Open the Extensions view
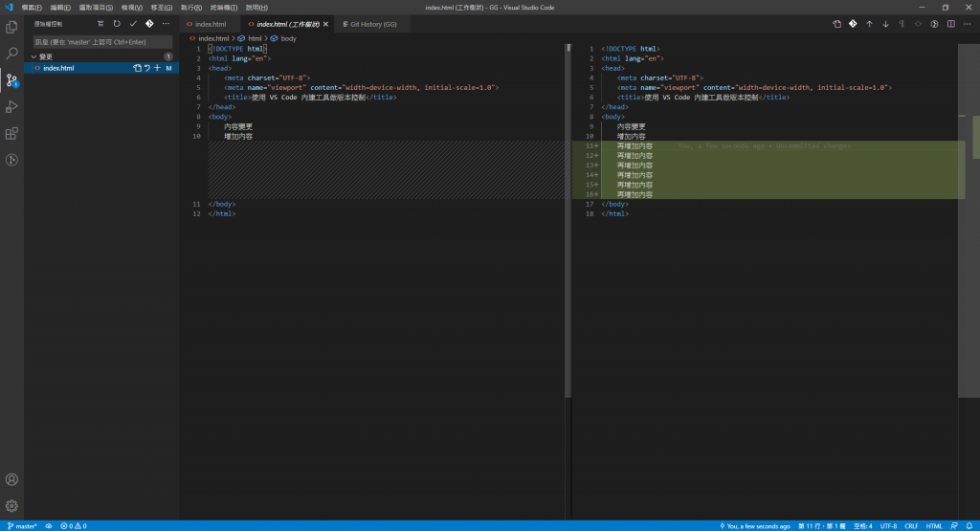This screenshot has height=531, width=980. pyautogui.click(x=11, y=134)
